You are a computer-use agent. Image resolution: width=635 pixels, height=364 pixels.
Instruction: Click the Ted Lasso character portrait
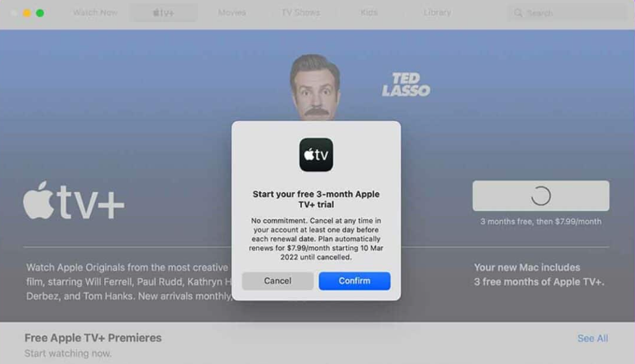[x=315, y=88]
